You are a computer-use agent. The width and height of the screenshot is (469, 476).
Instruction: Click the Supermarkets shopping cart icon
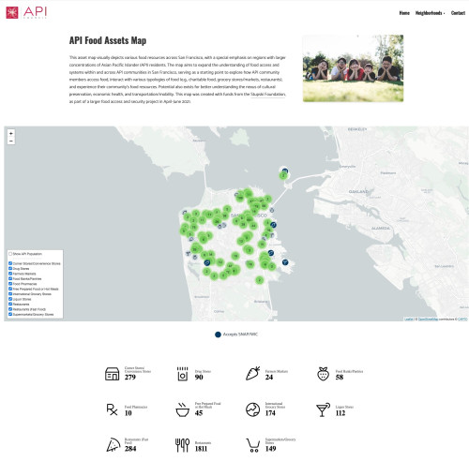(x=253, y=445)
